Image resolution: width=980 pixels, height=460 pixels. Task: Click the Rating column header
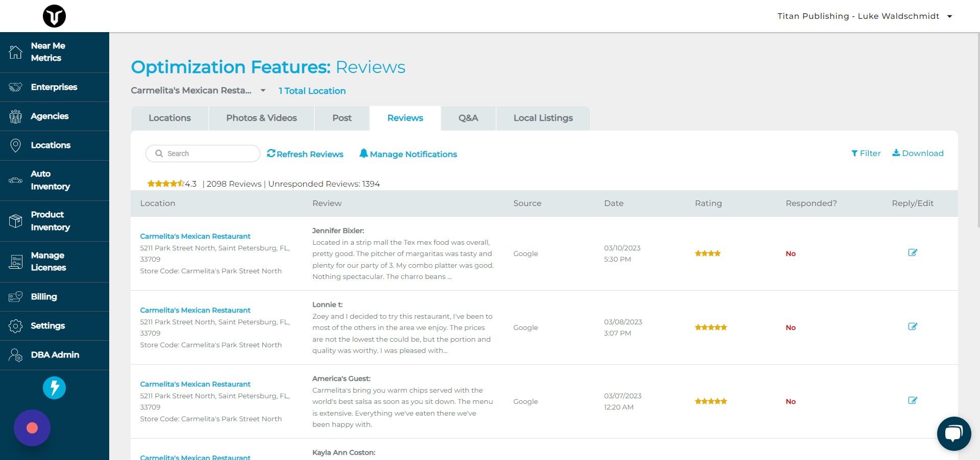click(x=708, y=203)
